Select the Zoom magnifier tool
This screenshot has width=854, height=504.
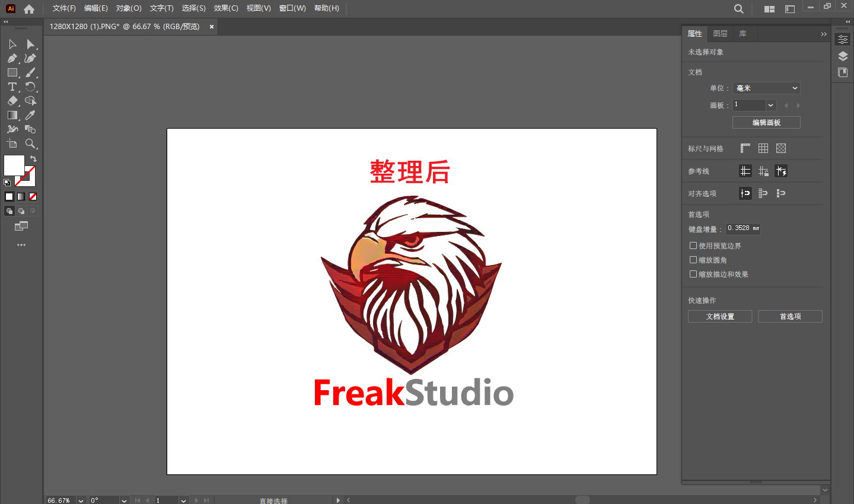click(x=31, y=143)
